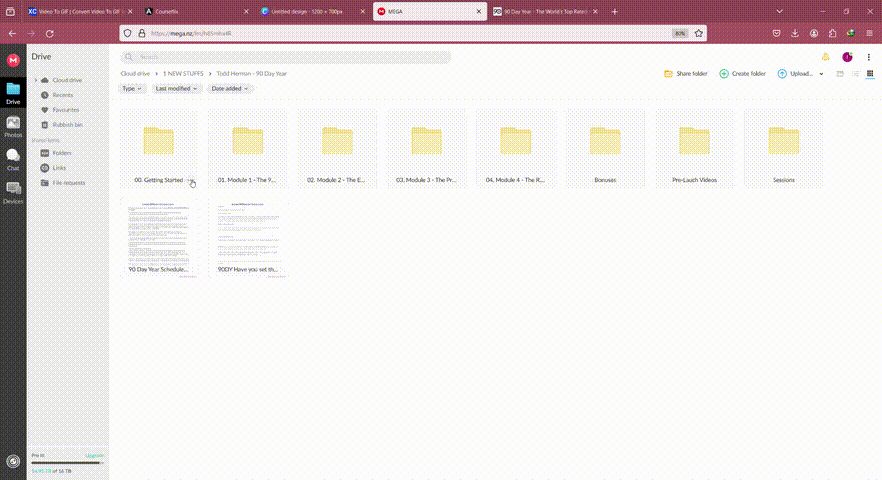This screenshot has height=480, width=882.
Task: Select the Pre-Lauch Videos folder
Action: tap(694, 148)
